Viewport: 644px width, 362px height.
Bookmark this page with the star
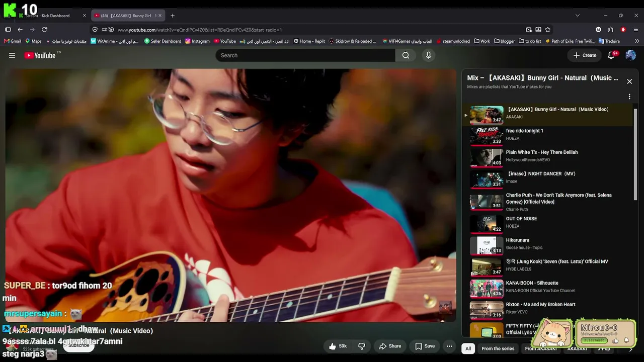pos(548,30)
